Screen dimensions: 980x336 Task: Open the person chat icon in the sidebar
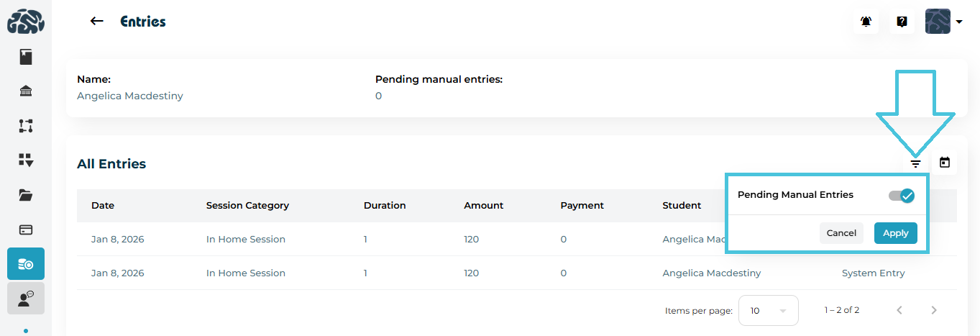tap(26, 298)
